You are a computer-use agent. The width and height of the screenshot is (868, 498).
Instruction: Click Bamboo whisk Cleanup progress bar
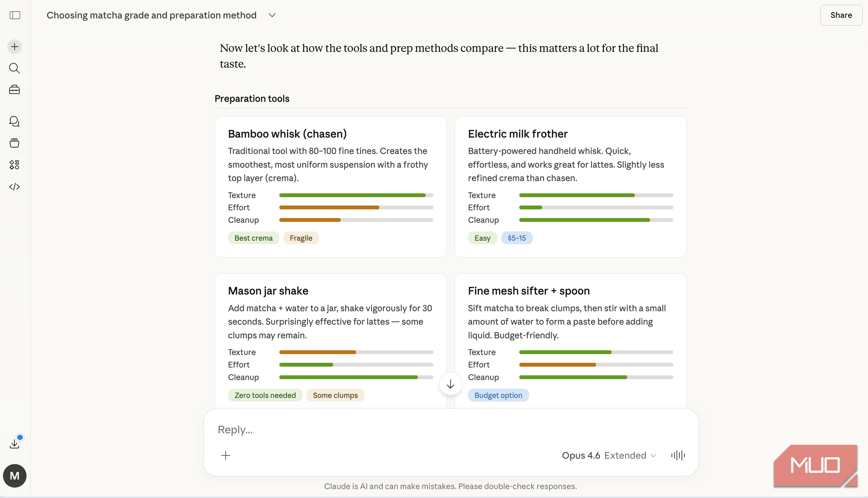point(356,220)
